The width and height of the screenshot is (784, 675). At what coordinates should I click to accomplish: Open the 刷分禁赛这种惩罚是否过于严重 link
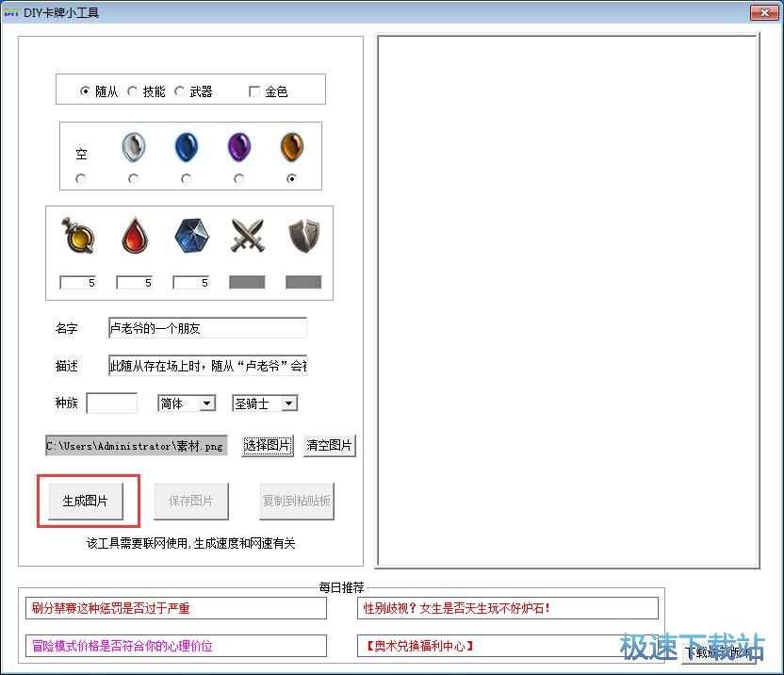click(x=176, y=608)
